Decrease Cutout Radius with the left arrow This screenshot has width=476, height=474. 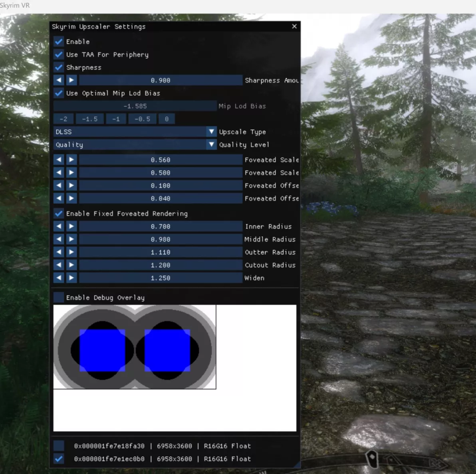(59, 265)
